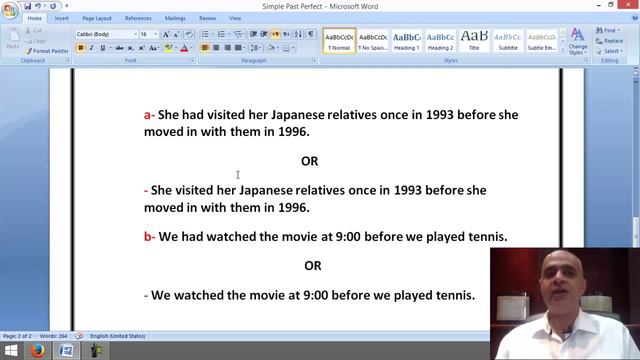Switch to the Mailings tab
This screenshot has width=640, height=360.
point(175,18)
